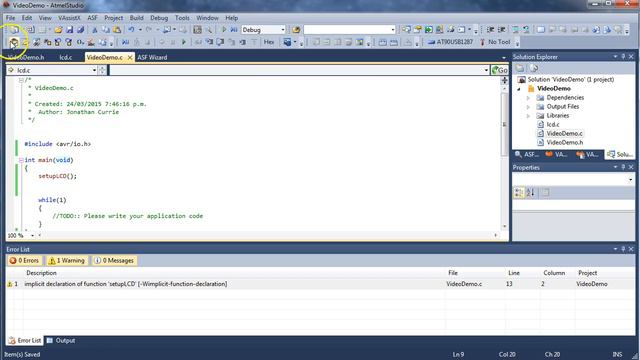
Task: Click the toolbar search combo box
Action: [x=349, y=30]
